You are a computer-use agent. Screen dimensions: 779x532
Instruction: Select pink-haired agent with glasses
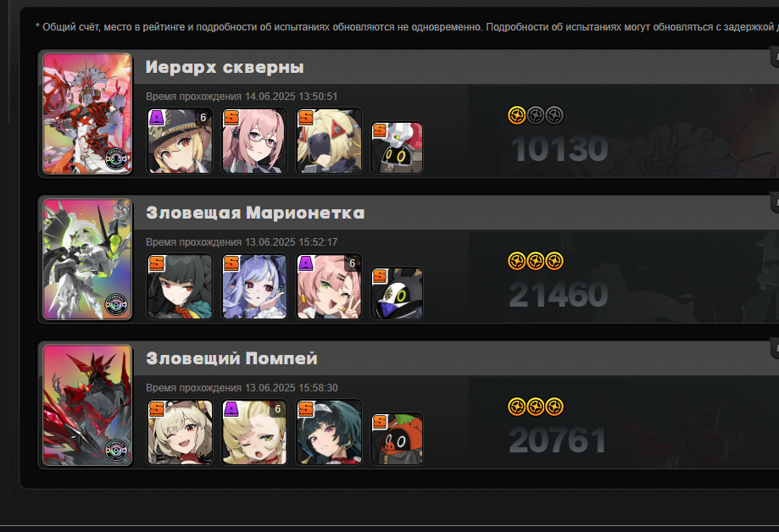254,141
